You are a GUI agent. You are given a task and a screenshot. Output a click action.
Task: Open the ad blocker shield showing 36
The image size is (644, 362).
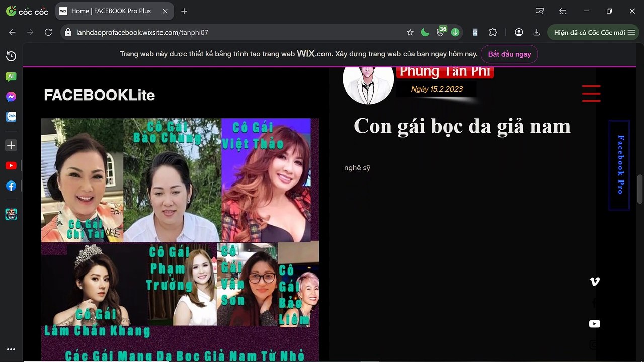[x=441, y=32]
